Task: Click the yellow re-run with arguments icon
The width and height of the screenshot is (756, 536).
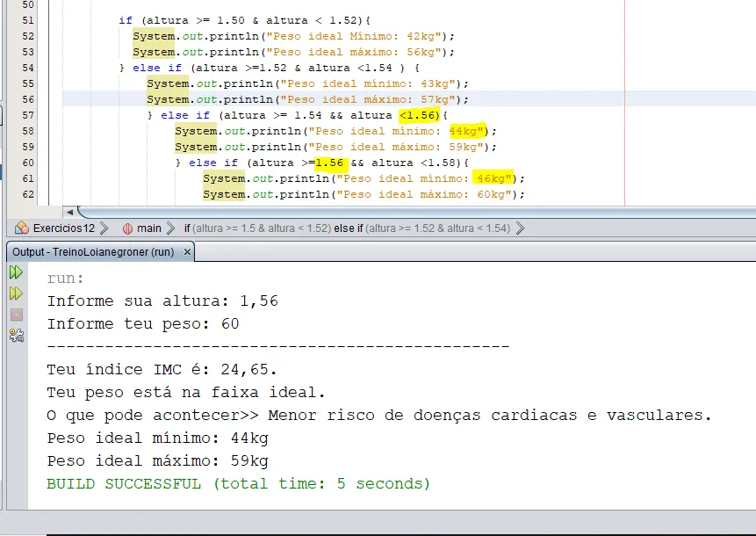Action: point(16,293)
